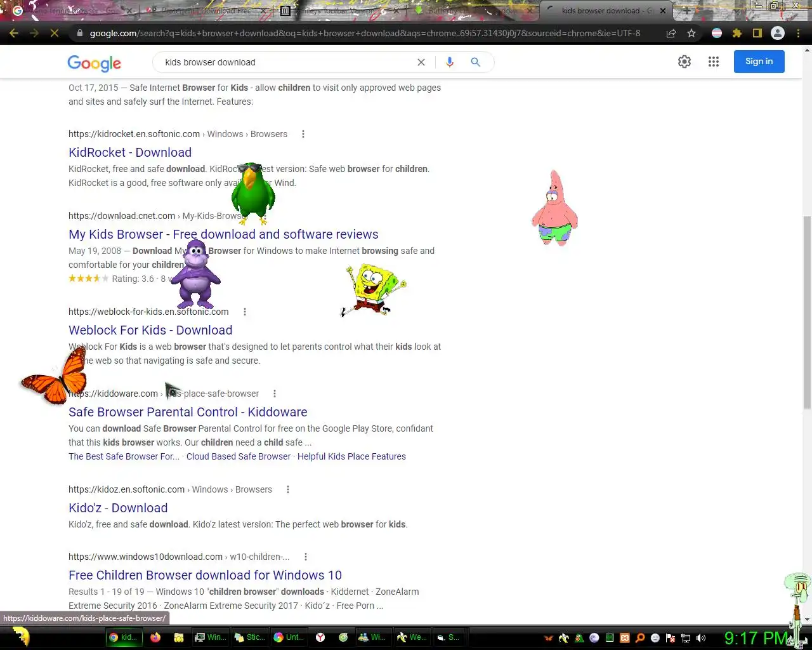
Task: Open the Yandex browser taskbar icon
Action: coord(320,637)
